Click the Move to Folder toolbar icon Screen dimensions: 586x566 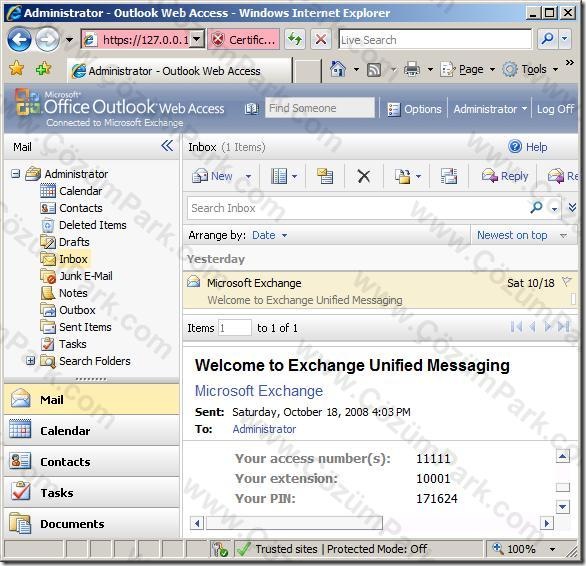(403, 176)
